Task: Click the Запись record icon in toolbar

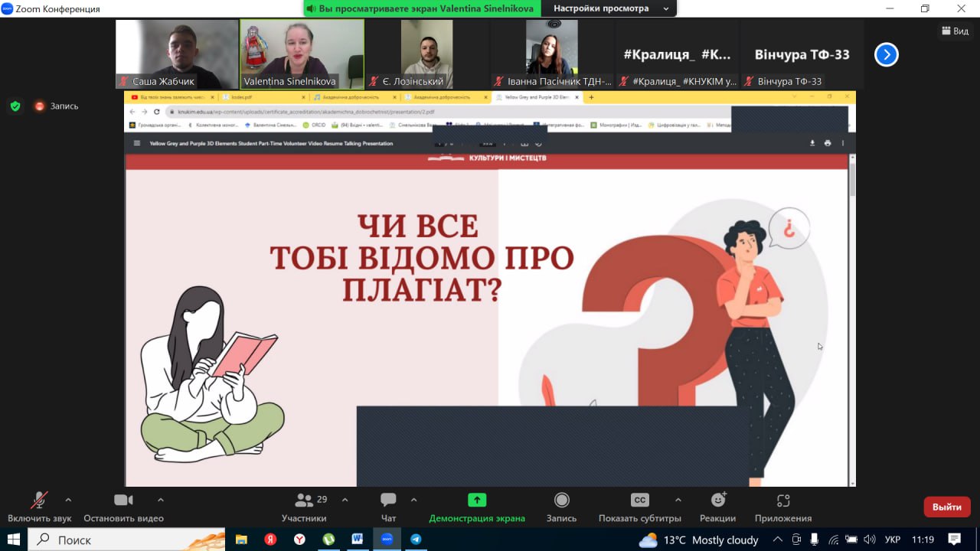Action: tap(562, 500)
